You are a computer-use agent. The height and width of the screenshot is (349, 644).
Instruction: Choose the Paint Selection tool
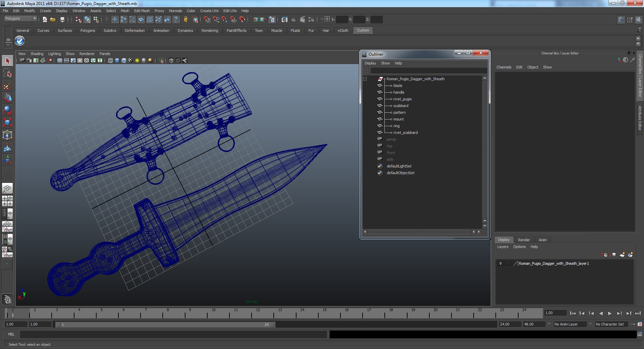click(x=7, y=86)
